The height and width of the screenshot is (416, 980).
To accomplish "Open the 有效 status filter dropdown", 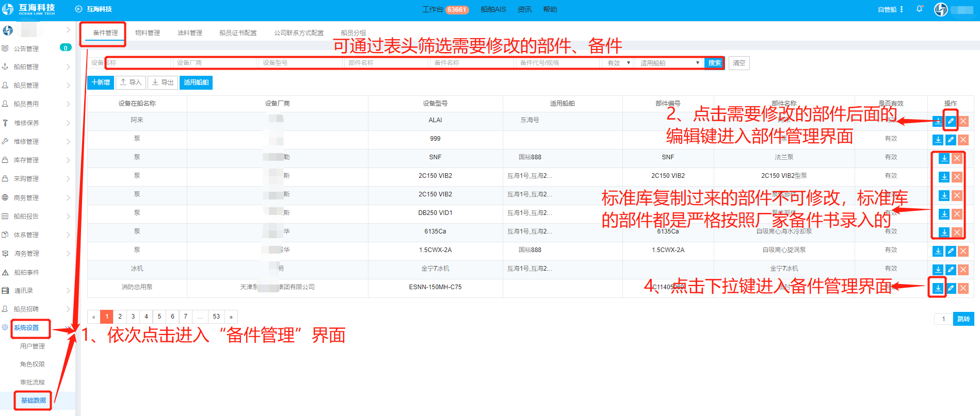I will (618, 63).
